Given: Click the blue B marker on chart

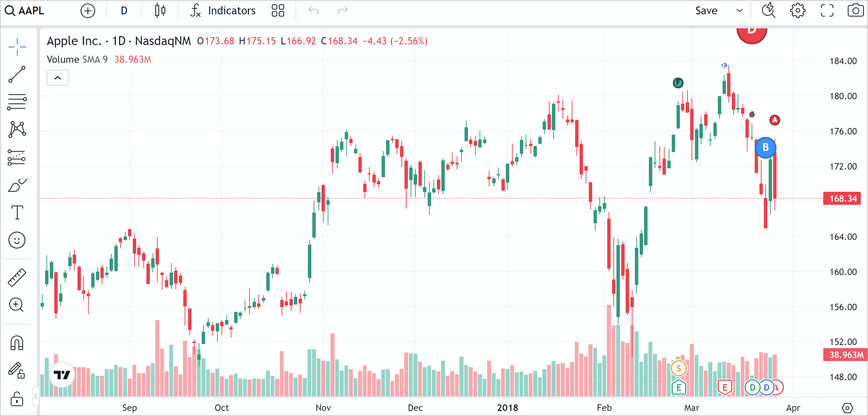Looking at the screenshot, I should click(766, 147).
